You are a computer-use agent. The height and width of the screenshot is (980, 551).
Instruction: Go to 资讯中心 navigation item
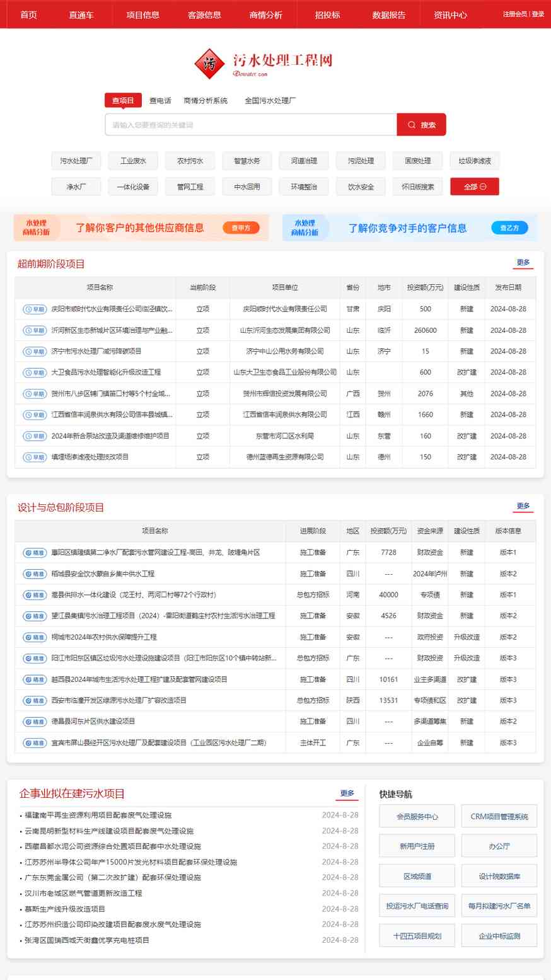pos(450,14)
